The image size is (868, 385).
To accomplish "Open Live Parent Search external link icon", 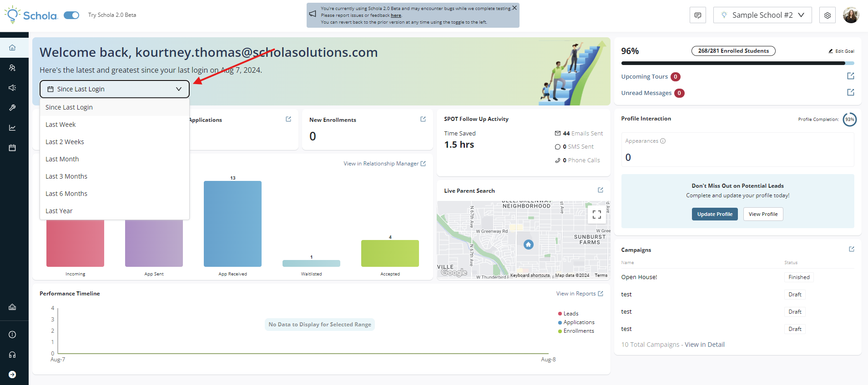I will pos(601,190).
